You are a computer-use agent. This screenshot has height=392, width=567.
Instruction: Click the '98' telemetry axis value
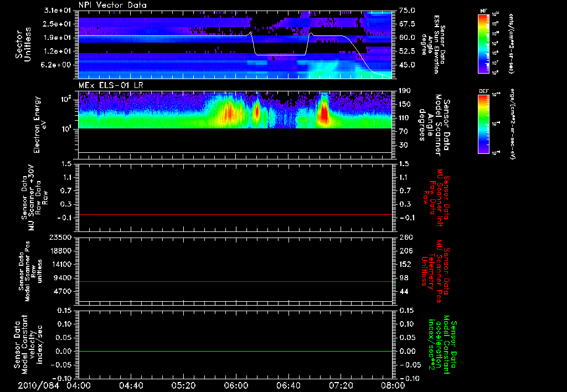(404, 278)
